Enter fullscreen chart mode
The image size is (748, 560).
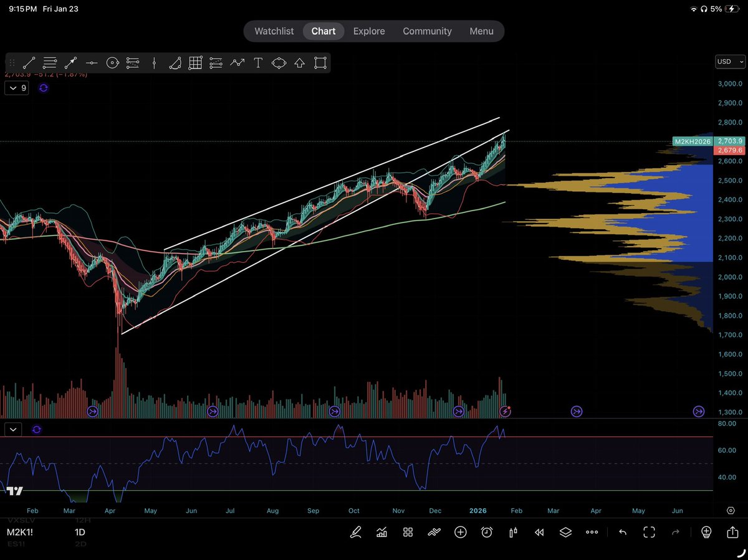[x=649, y=532]
